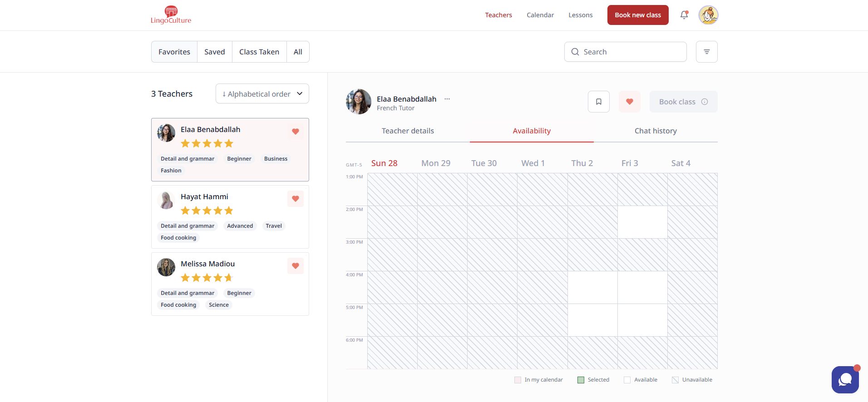Pick the available Fri 3 2:00 PM slot
Screen dimensions: 868x402
click(x=642, y=222)
